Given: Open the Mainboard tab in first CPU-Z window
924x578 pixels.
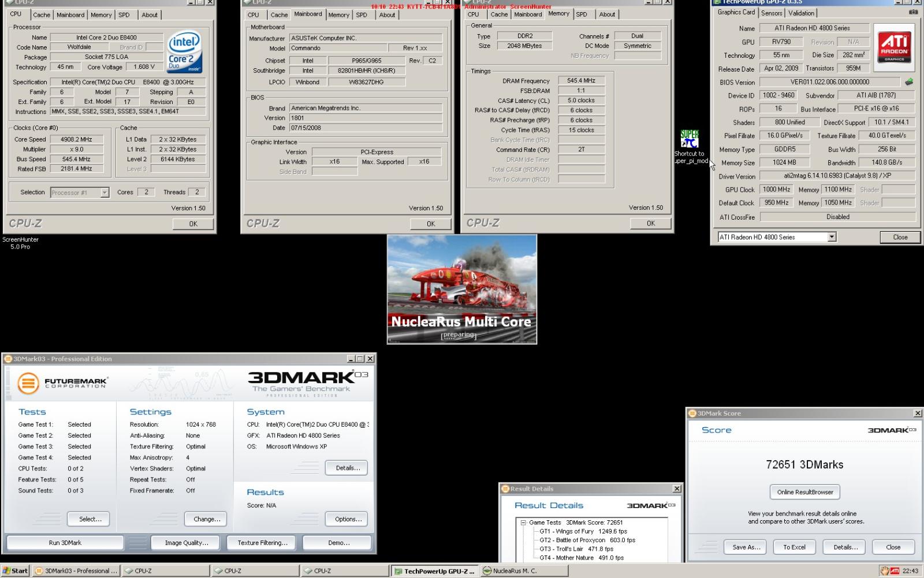Looking at the screenshot, I should coord(70,15).
